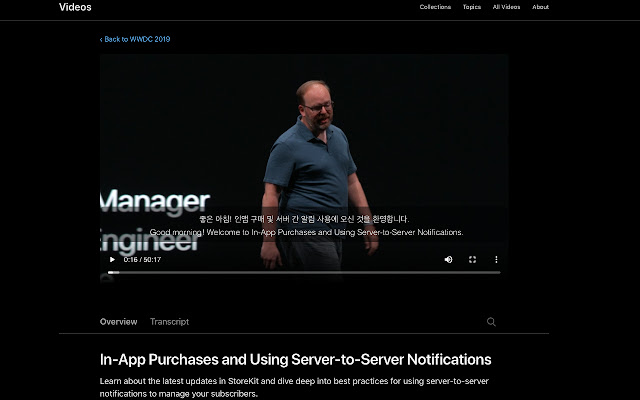
Task: Play the video with the play icon
Action: [x=112, y=260]
